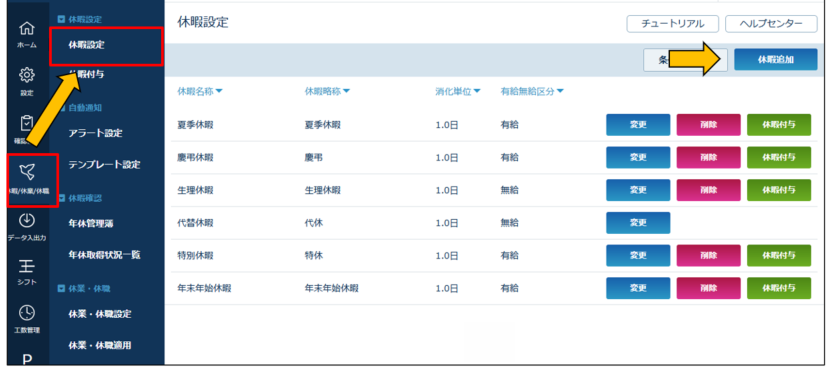Viewport: 831px width, 370px height.
Task: Click 休暇付与 for 生理休暇
Action: [779, 190]
